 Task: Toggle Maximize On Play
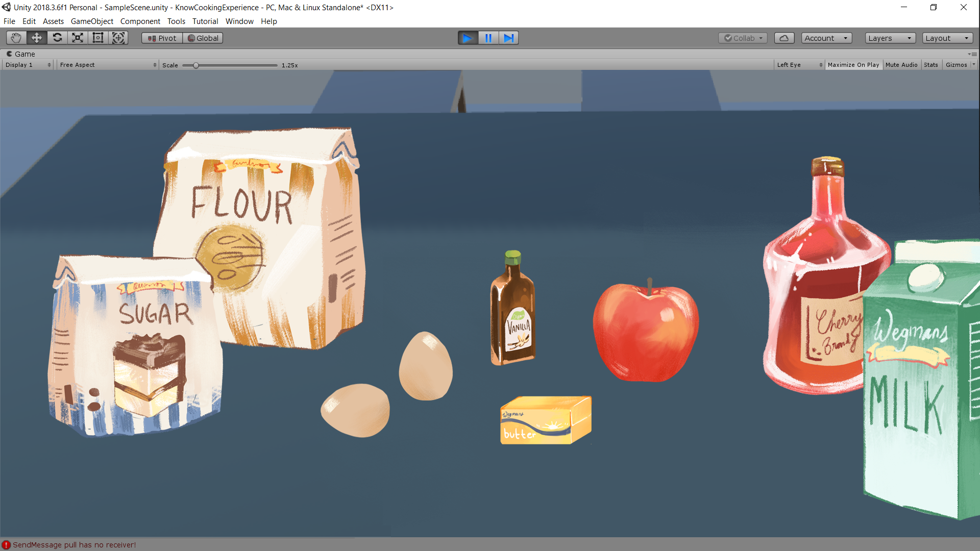[853, 65]
